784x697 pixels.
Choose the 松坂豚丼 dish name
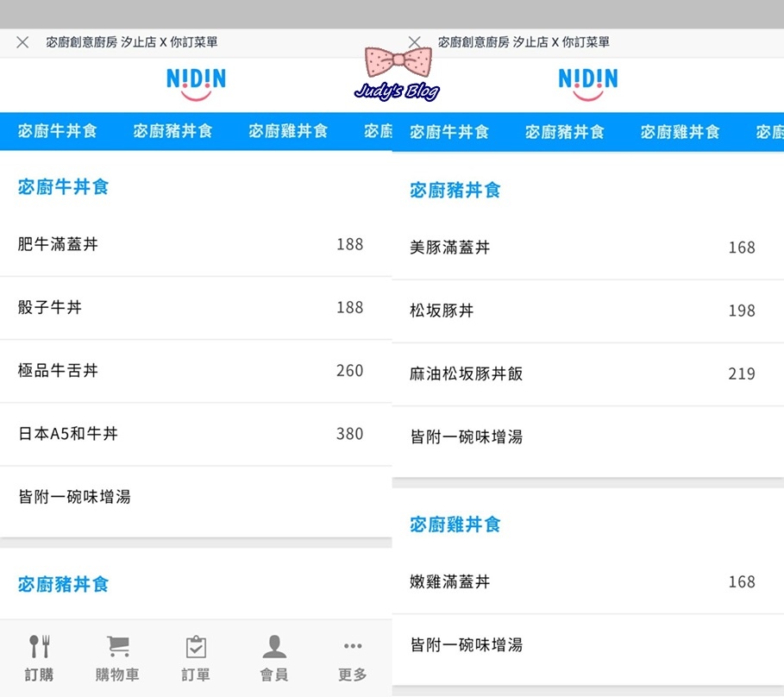(x=442, y=311)
